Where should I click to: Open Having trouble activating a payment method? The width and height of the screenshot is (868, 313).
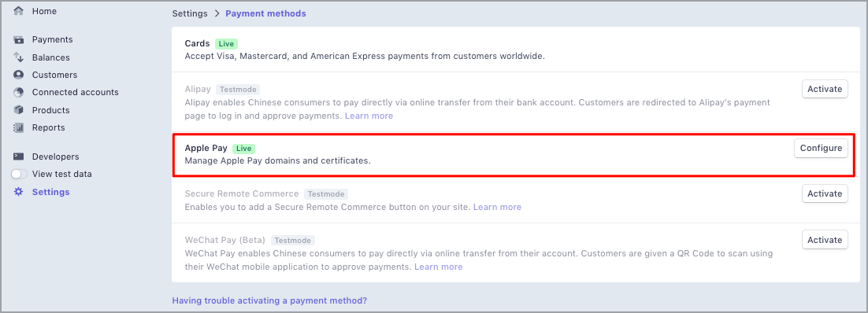point(269,301)
